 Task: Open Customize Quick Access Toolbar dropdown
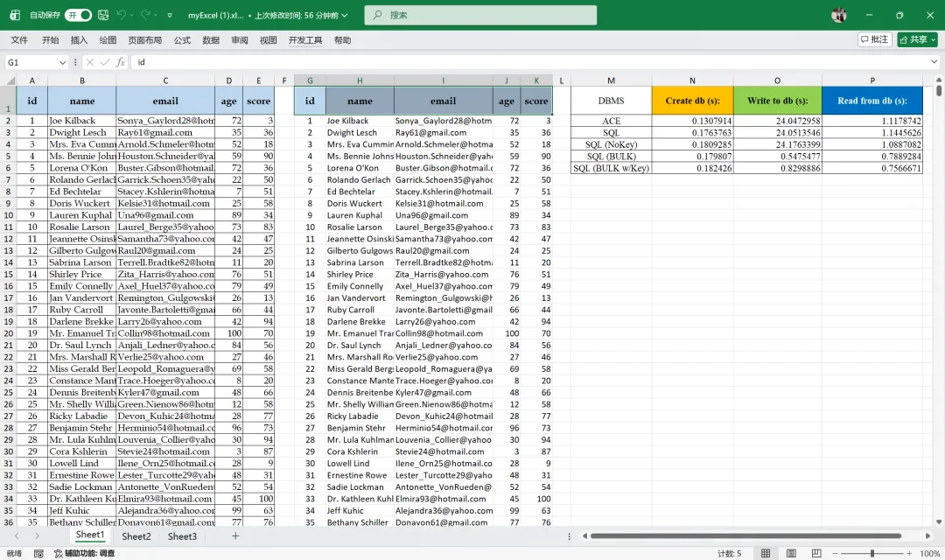click(x=170, y=15)
